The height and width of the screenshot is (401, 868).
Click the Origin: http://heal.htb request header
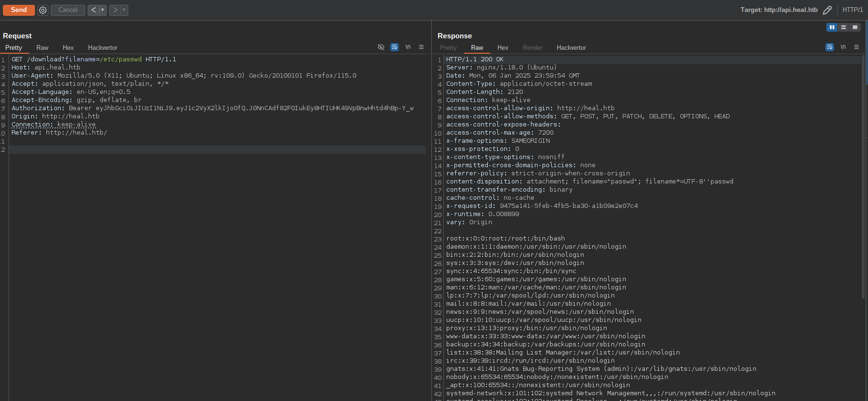(x=56, y=116)
